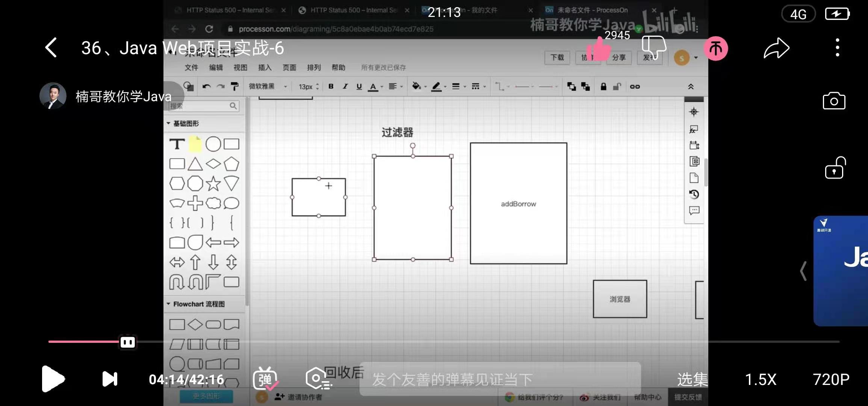Toggle the screen lock icon
Image resolution: width=868 pixels, height=406 pixels.
835,168
